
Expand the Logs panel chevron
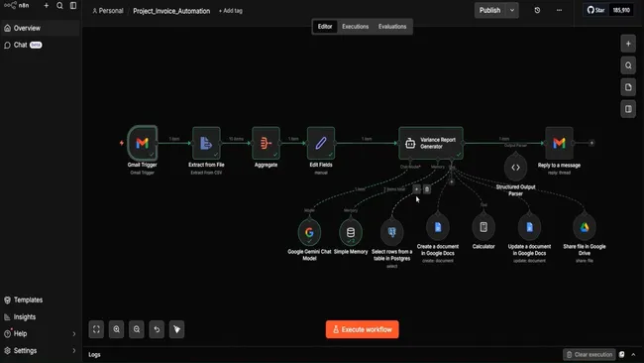pyautogui.click(x=633, y=354)
